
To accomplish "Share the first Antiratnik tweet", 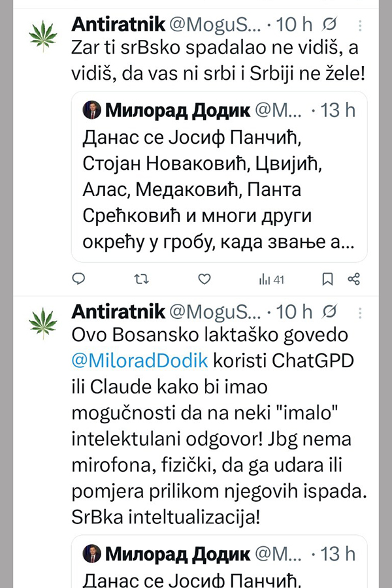I will (x=354, y=279).
